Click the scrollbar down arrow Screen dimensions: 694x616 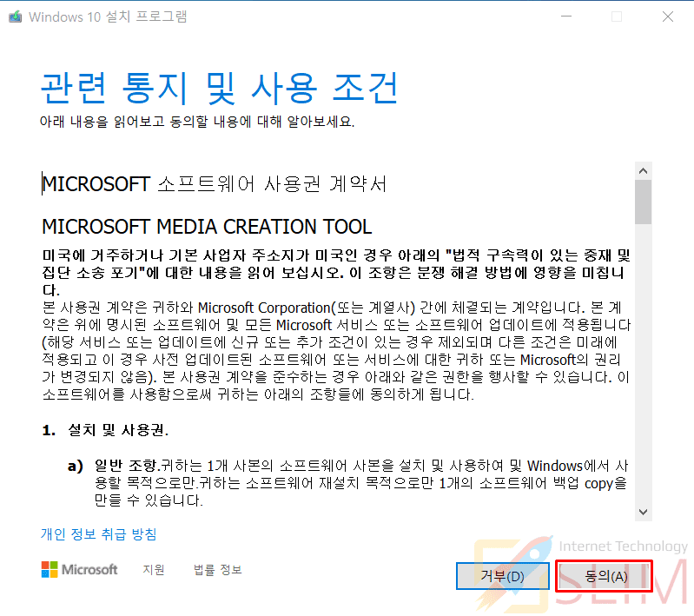coord(643,512)
